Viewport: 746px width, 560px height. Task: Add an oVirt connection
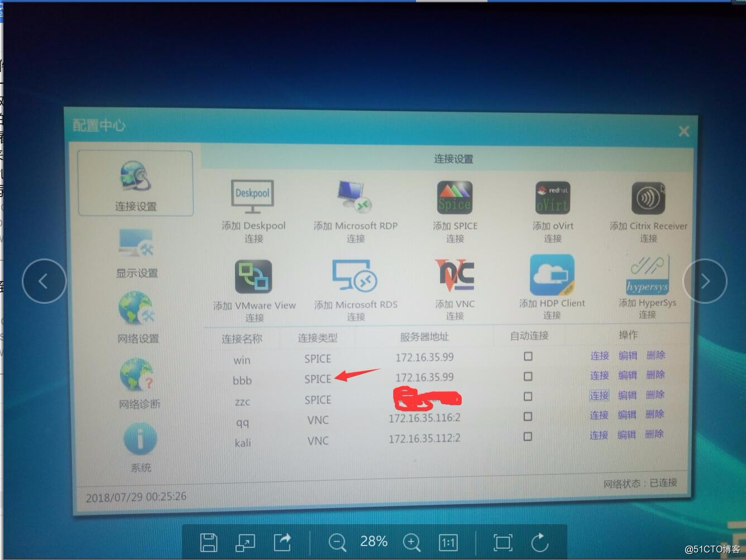click(x=552, y=212)
